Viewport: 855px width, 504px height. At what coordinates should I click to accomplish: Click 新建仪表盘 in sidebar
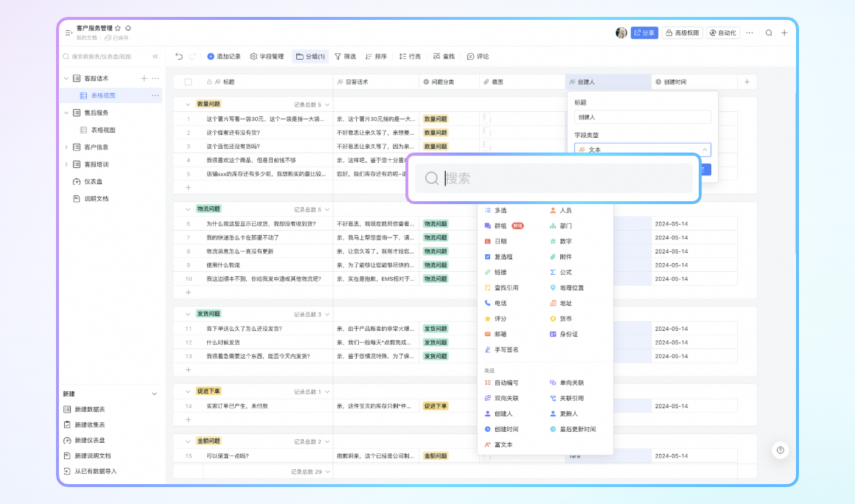pyautogui.click(x=85, y=440)
